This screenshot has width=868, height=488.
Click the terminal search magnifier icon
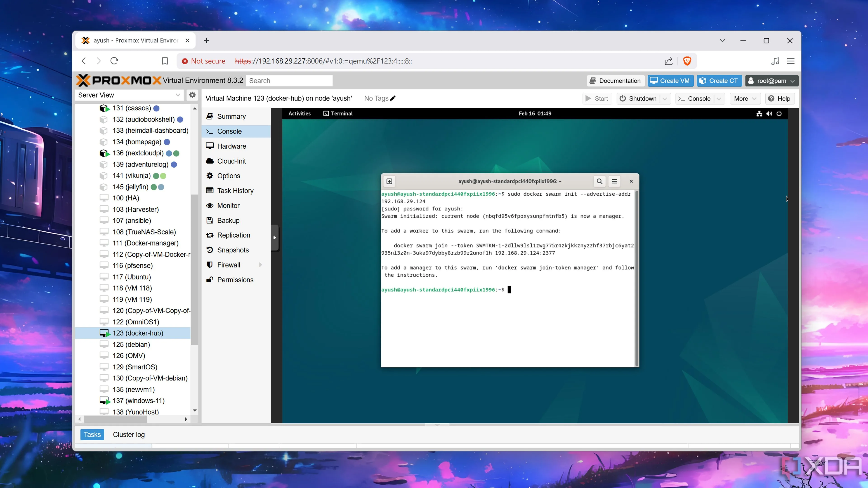tap(599, 181)
